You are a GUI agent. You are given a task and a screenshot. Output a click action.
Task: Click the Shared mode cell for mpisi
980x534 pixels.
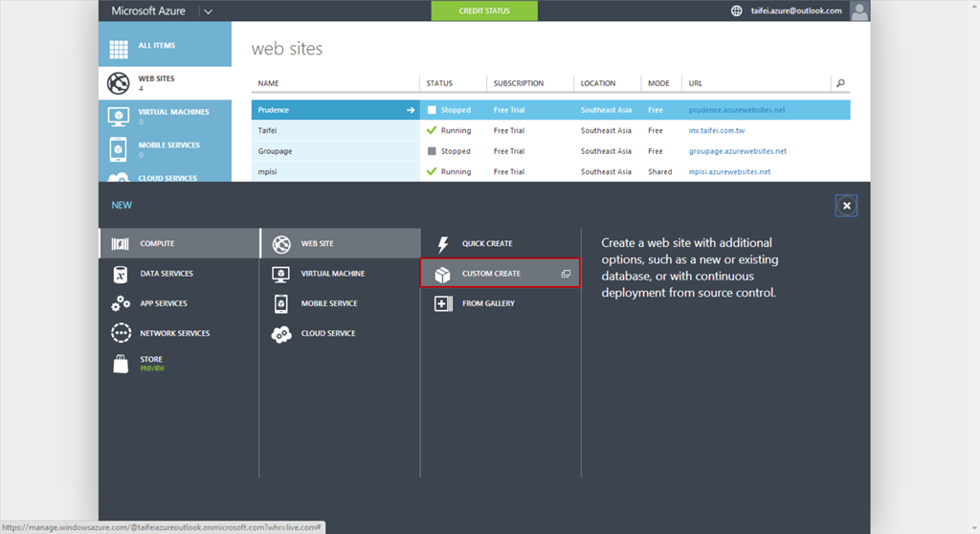660,172
